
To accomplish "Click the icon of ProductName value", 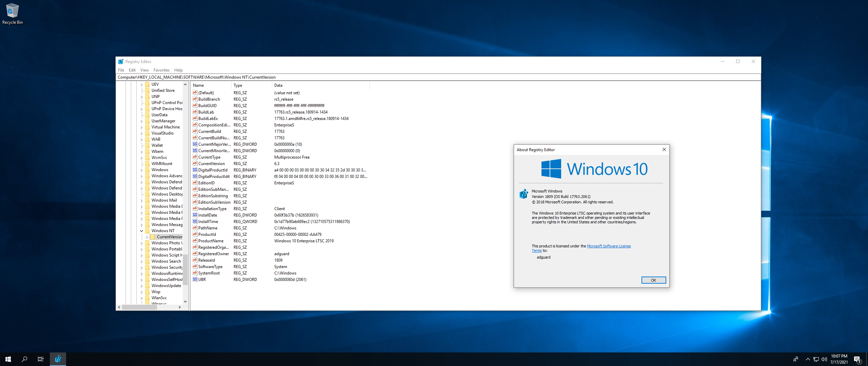I will (x=195, y=241).
